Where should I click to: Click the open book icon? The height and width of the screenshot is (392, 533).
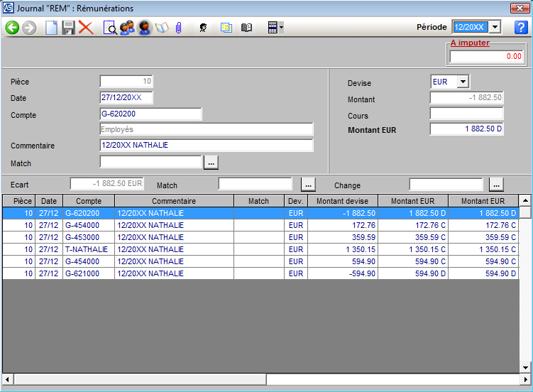pyautogui.click(x=247, y=28)
